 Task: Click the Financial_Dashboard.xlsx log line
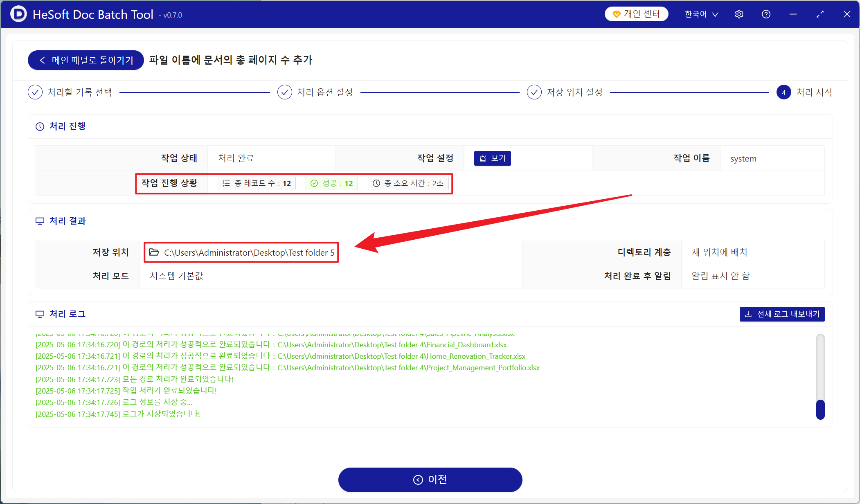click(271, 345)
